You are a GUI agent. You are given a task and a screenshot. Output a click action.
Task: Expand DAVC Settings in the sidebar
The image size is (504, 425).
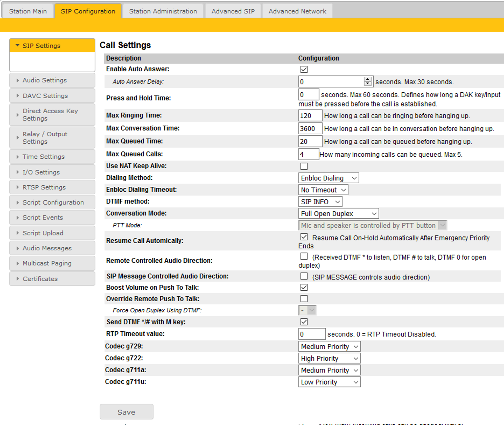click(x=52, y=96)
